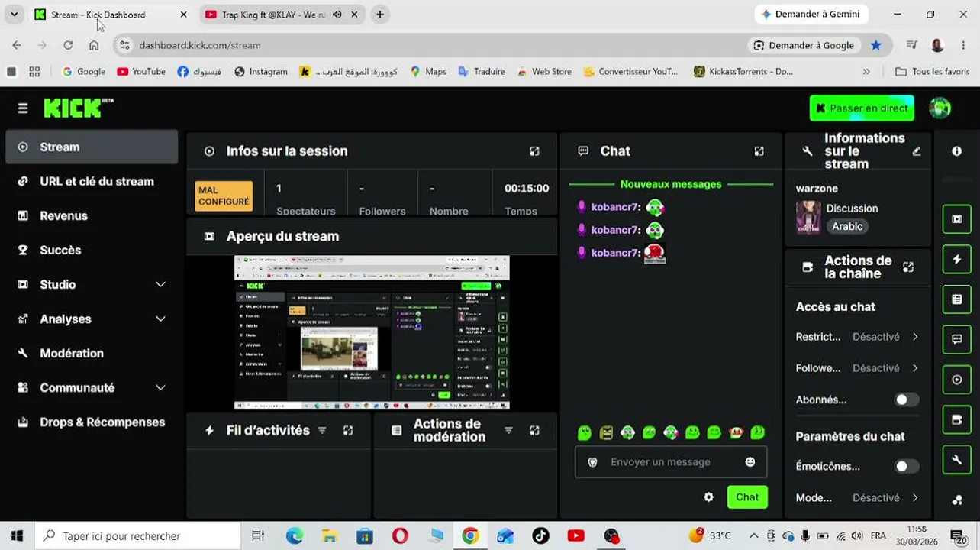This screenshot has width=980, height=550.
Task: Open the Chrome tab search dropdown
Action: (x=14, y=15)
